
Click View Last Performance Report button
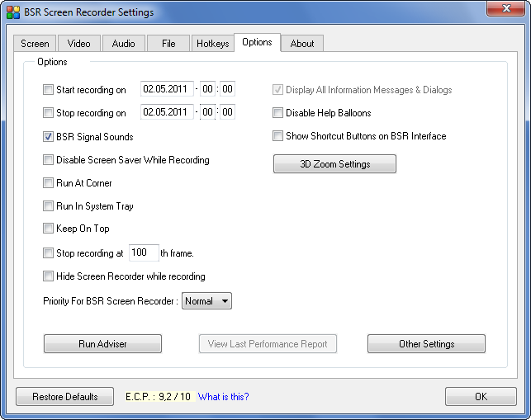click(x=268, y=344)
